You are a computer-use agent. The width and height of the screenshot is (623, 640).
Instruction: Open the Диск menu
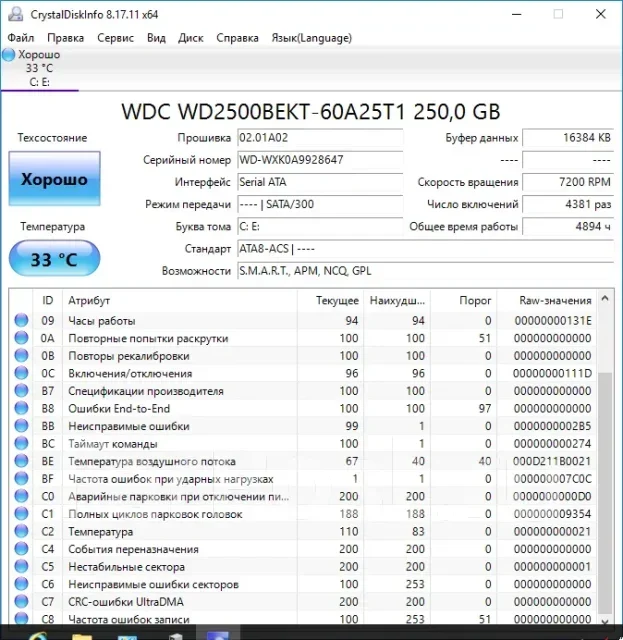coord(191,38)
